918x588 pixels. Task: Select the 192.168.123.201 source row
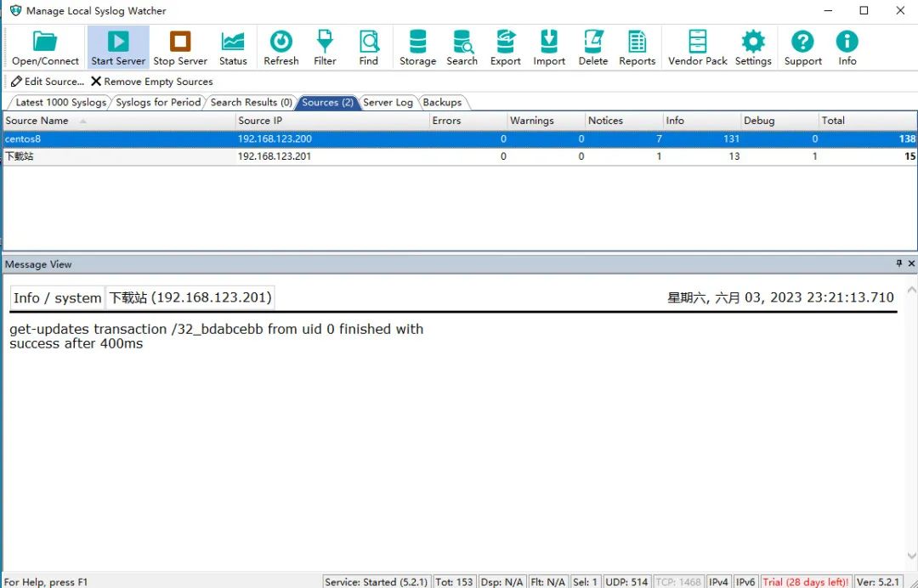(275, 156)
